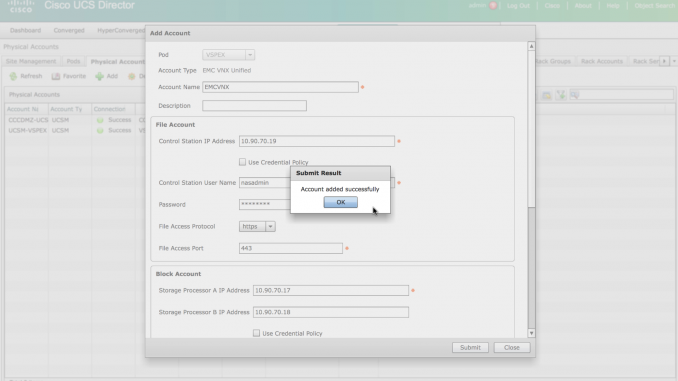Viewport: 678px width, 381px height.
Task: Select the empty Description field
Action: [x=254, y=106]
